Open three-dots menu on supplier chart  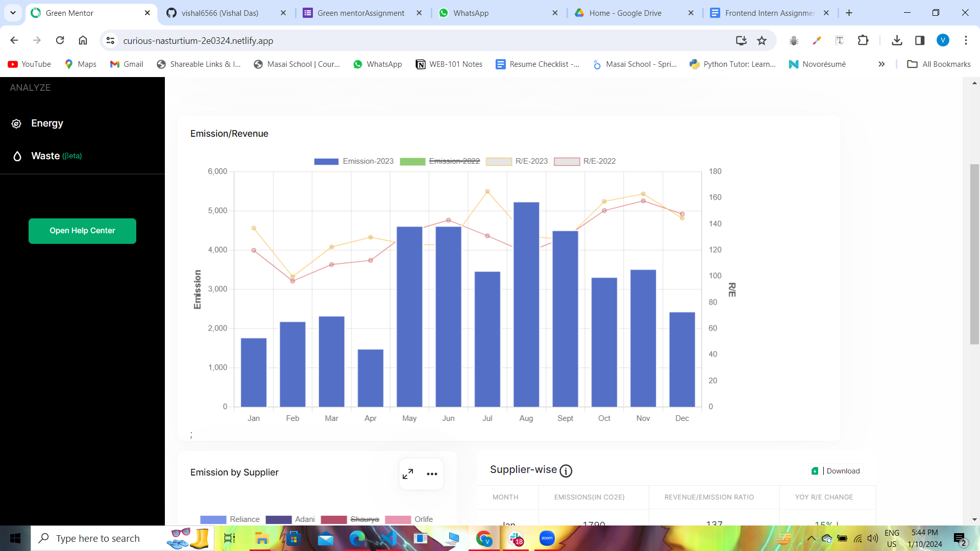coord(432,474)
